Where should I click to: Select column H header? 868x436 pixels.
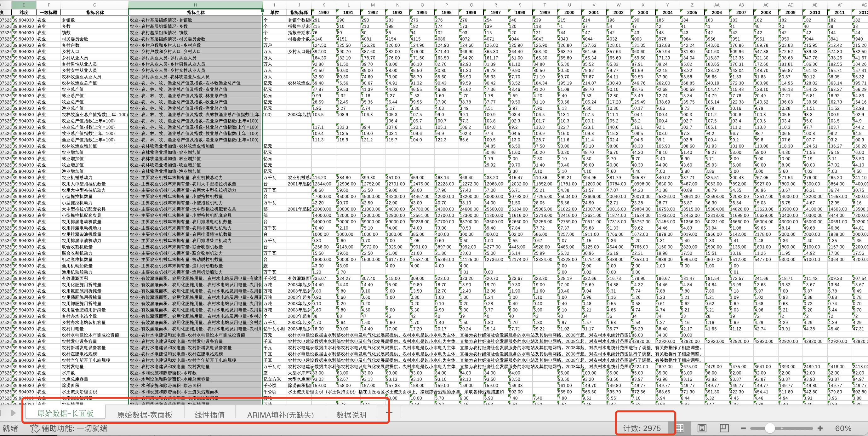pyautogui.click(x=195, y=5)
